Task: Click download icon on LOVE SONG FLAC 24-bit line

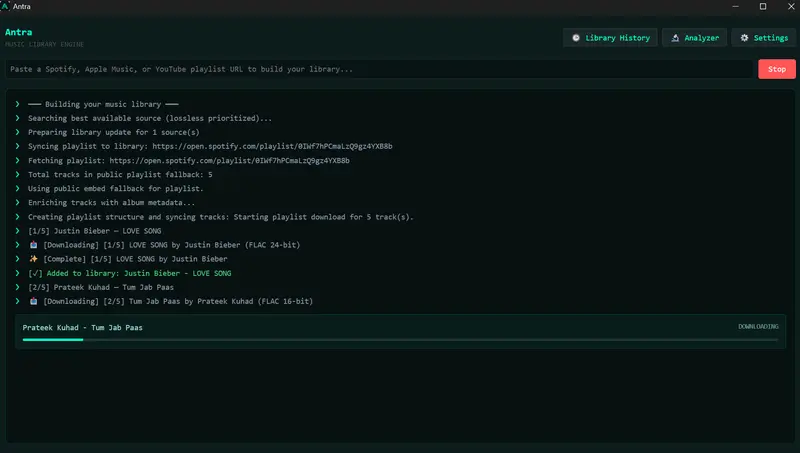Action: (x=33, y=245)
